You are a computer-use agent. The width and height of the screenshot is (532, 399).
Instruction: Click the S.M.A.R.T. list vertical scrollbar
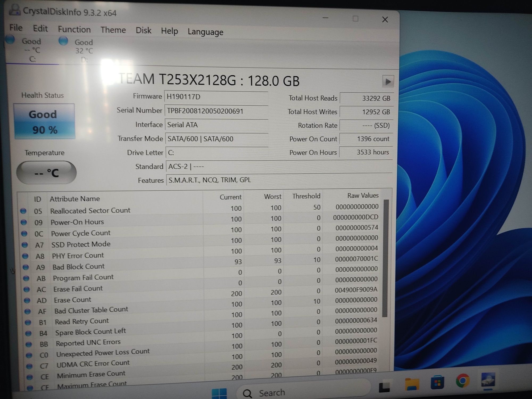pos(385,258)
